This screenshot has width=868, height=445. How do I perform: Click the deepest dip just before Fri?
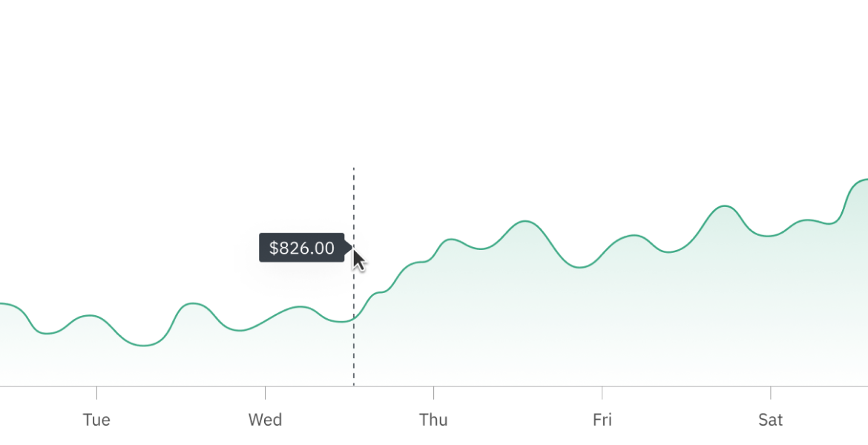click(x=579, y=267)
